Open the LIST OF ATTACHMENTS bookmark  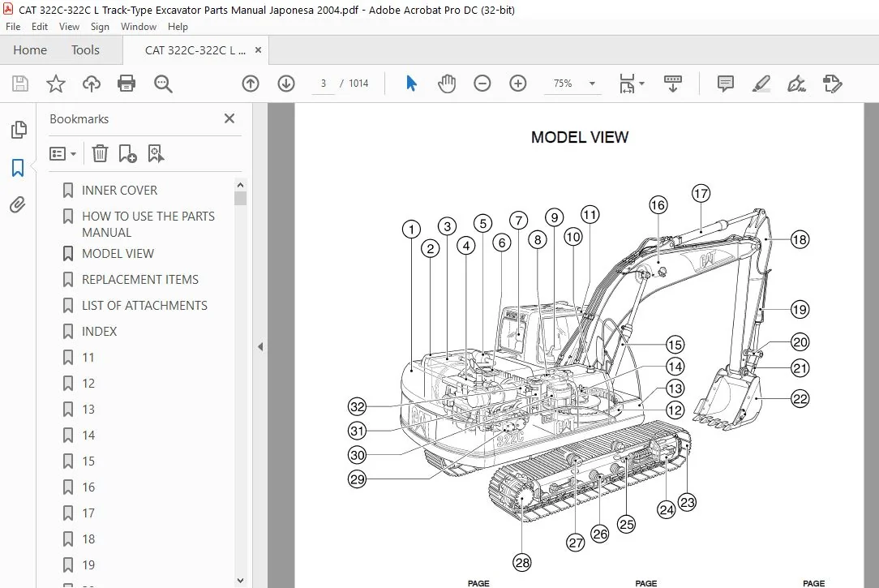tap(144, 306)
